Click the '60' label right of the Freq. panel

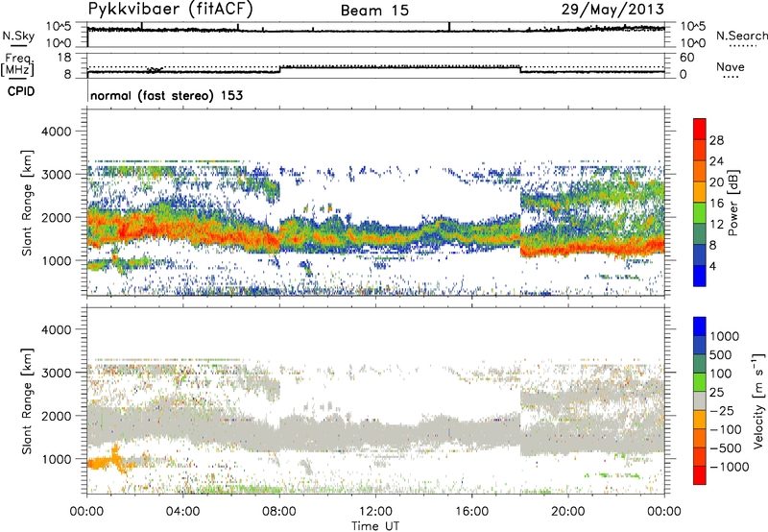(x=686, y=58)
